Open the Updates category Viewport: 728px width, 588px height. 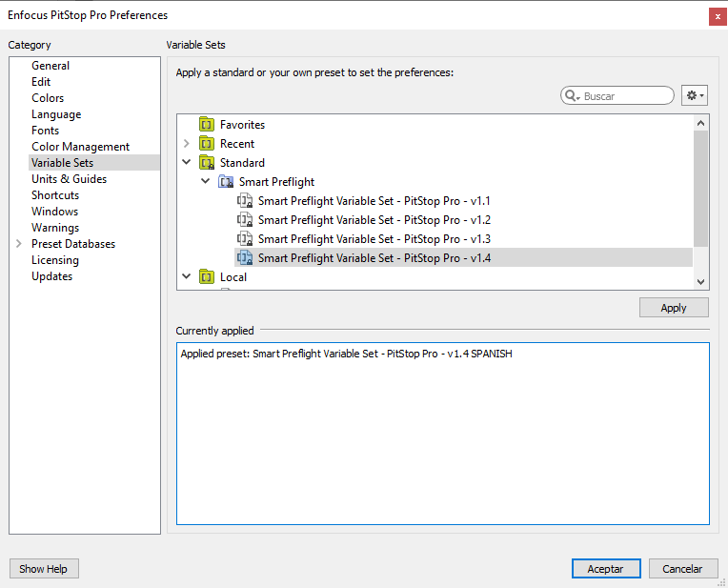(x=52, y=276)
